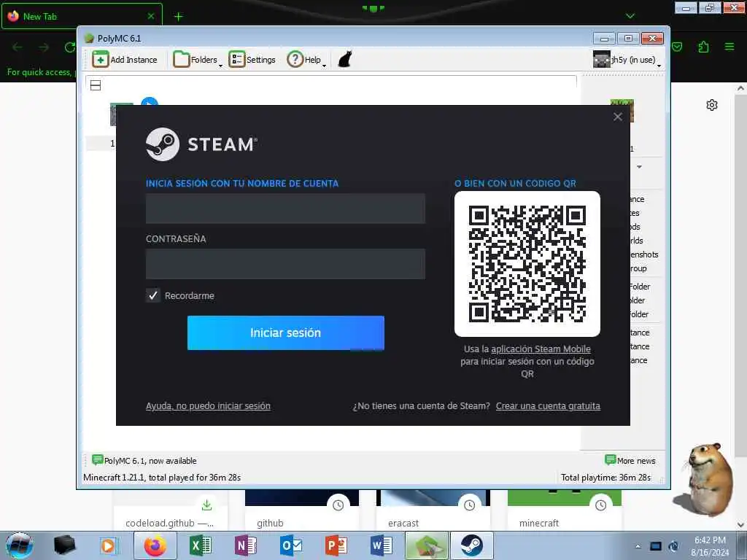The image size is (747, 560).
Task: Switch to Steam in taskbar
Action: point(472,545)
